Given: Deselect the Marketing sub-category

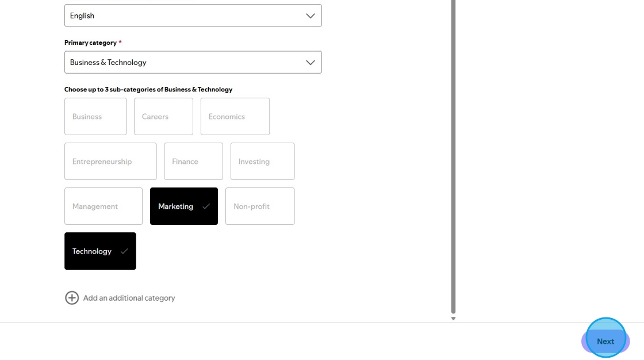Looking at the screenshot, I should (x=184, y=206).
